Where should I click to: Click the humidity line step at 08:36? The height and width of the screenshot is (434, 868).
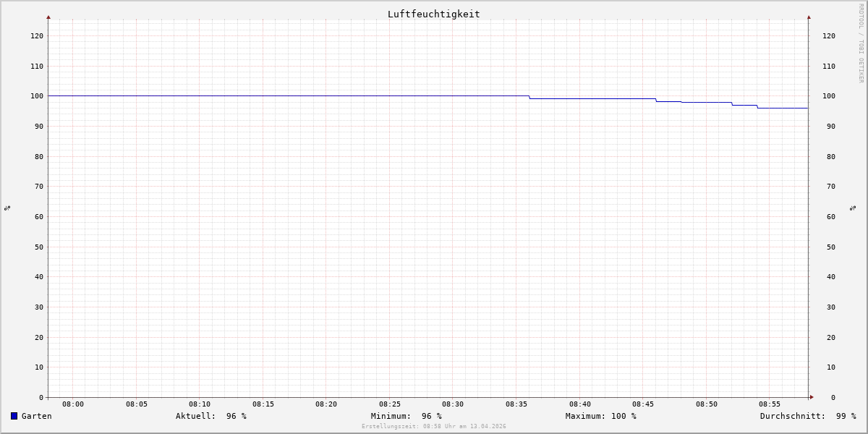click(529, 97)
